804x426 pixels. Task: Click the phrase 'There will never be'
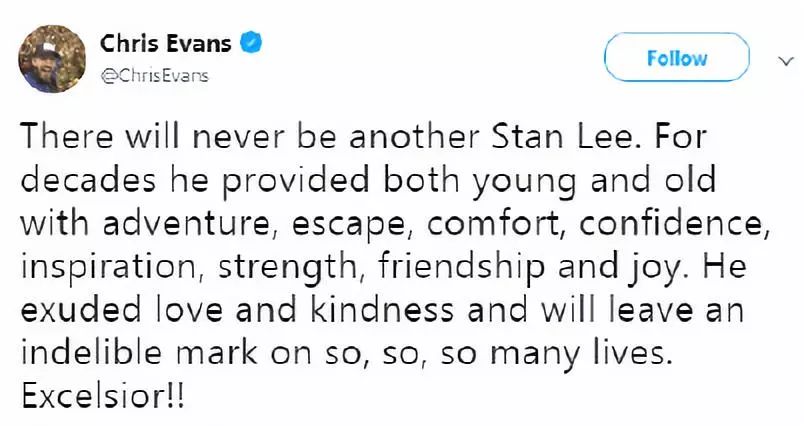pos(178,137)
